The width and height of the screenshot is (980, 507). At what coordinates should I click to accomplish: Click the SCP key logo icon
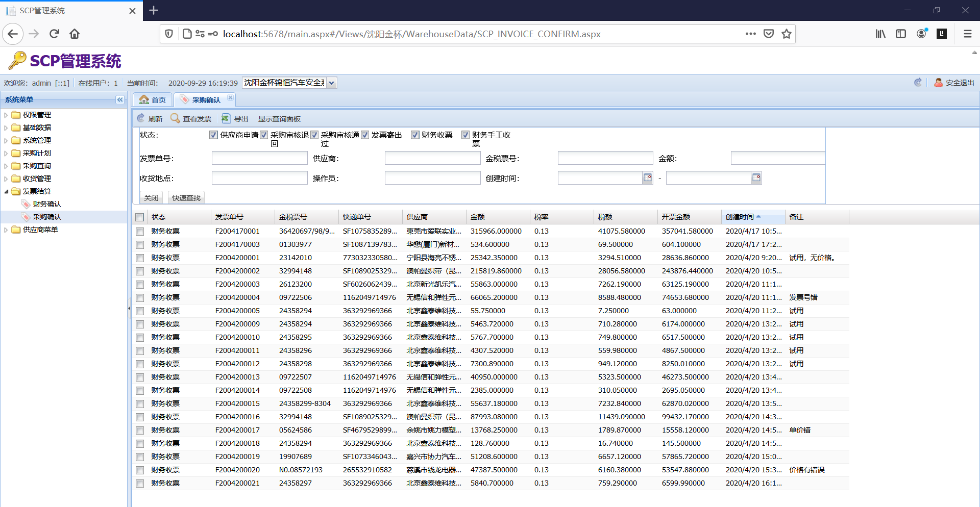pyautogui.click(x=17, y=60)
